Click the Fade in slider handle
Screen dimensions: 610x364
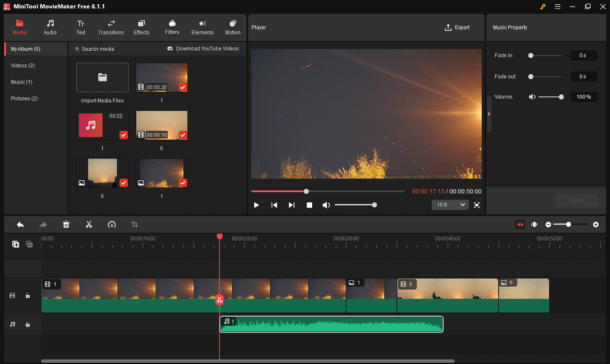point(531,56)
